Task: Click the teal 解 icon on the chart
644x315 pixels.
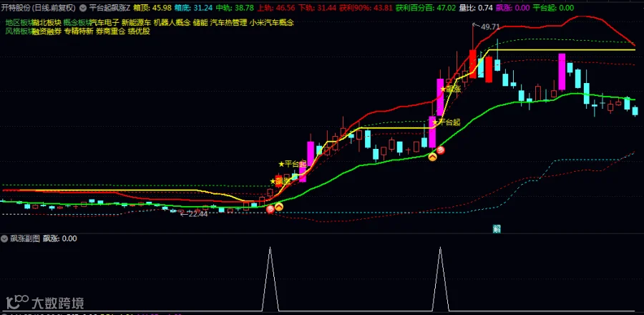Action: [497, 229]
